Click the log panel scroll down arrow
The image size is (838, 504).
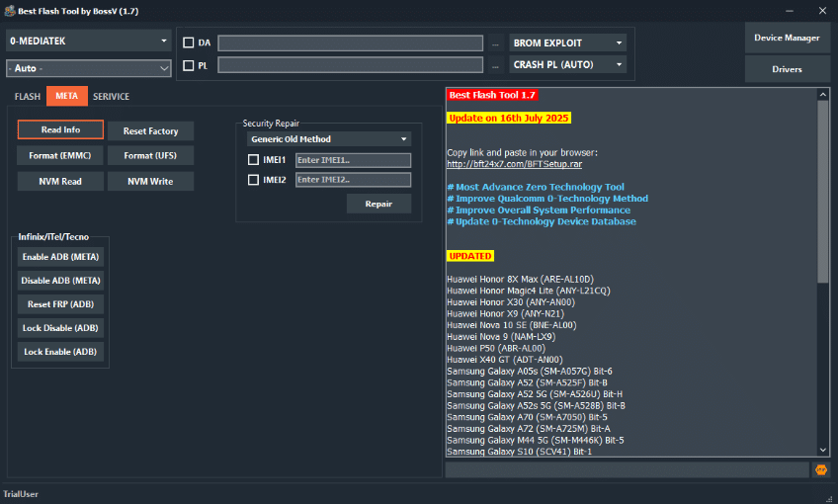coord(823,450)
